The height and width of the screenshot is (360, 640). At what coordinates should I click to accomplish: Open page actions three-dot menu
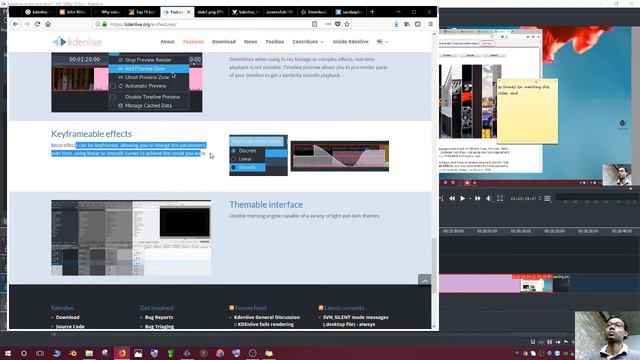pyautogui.click(x=328, y=24)
